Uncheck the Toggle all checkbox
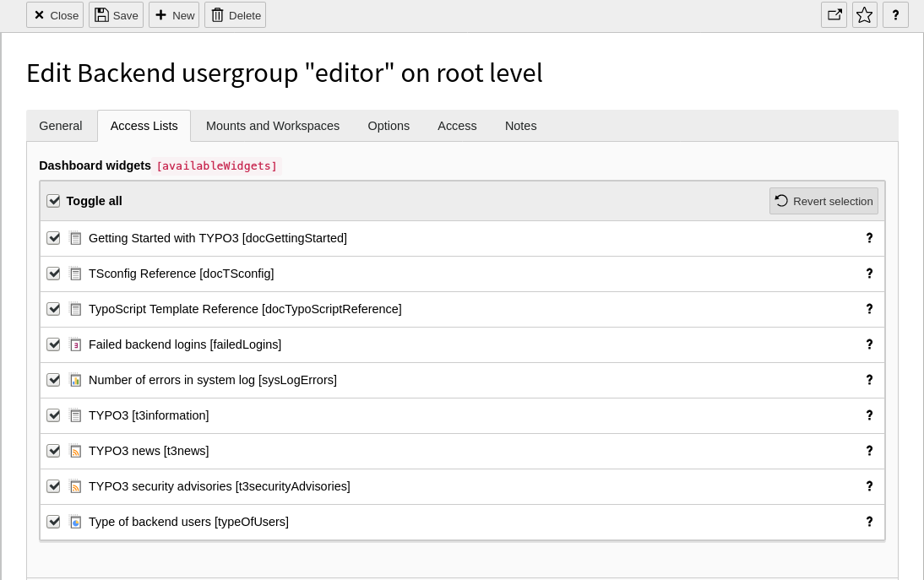This screenshot has height=580, width=924. [x=53, y=201]
